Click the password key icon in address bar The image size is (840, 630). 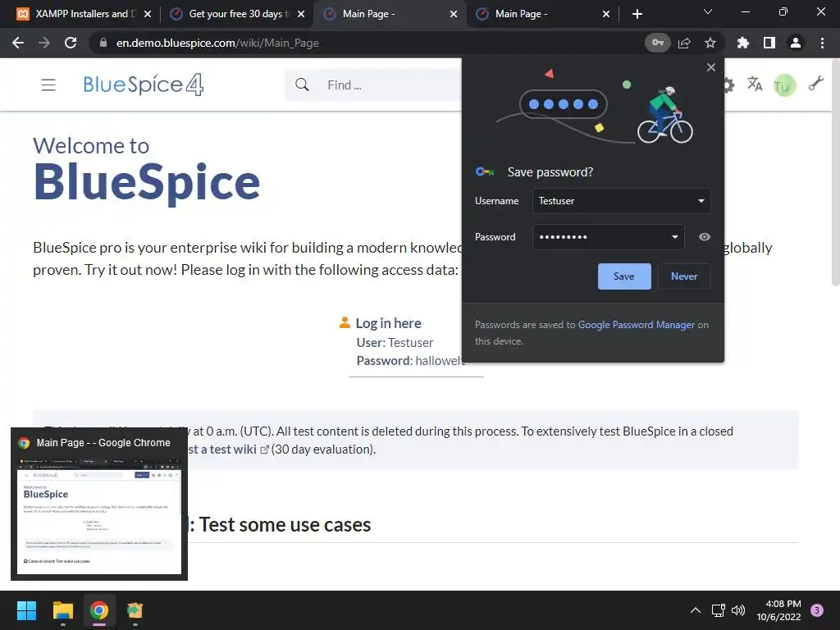click(x=657, y=43)
